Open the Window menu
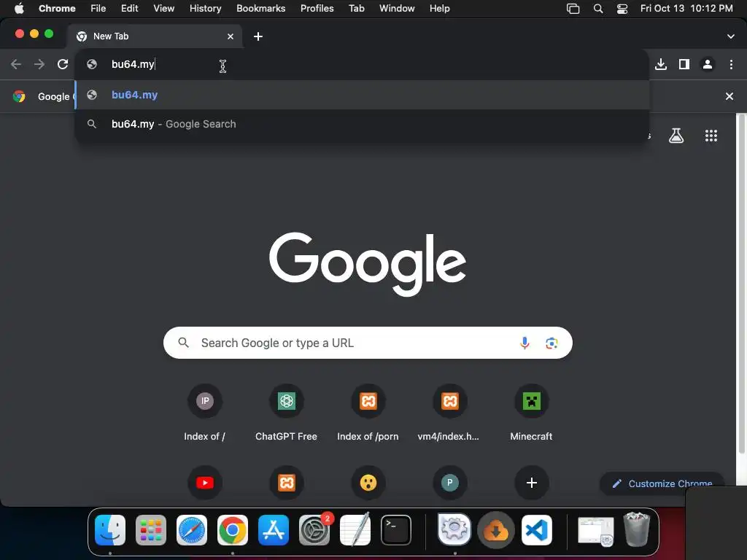 397,8
